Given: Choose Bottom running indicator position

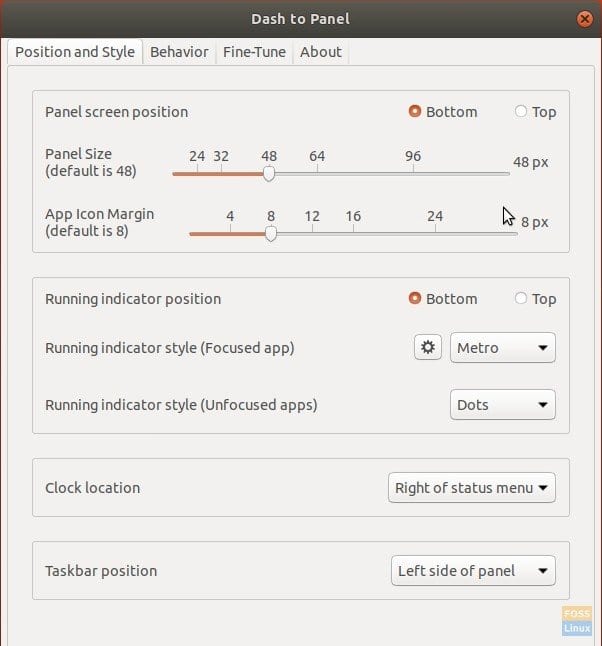Looking at the screenshot, I should 415,298.
